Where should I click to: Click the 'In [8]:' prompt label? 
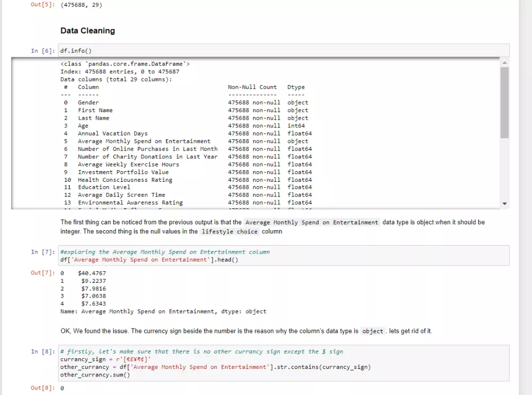tap(43, 351)
